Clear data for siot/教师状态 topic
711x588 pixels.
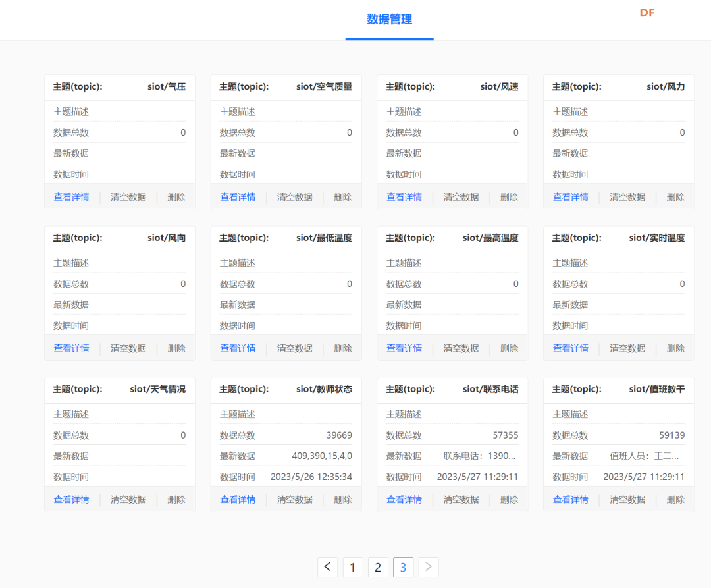pos(295,500)
